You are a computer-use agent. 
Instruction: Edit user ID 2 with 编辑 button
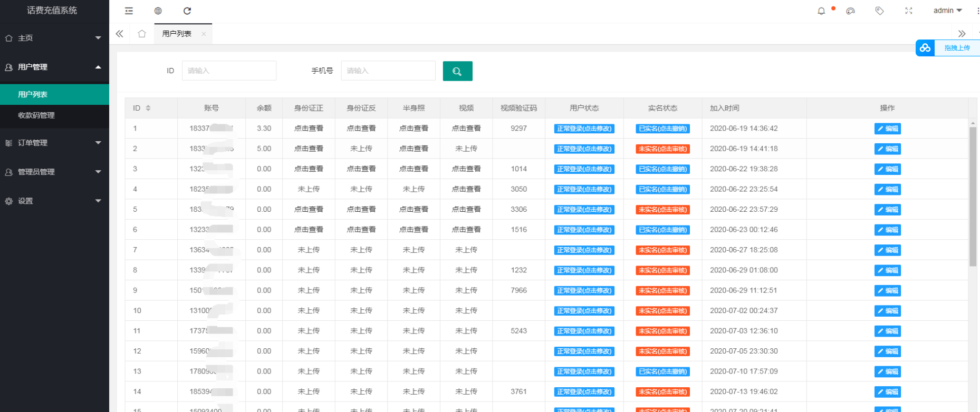click(887, 149)
